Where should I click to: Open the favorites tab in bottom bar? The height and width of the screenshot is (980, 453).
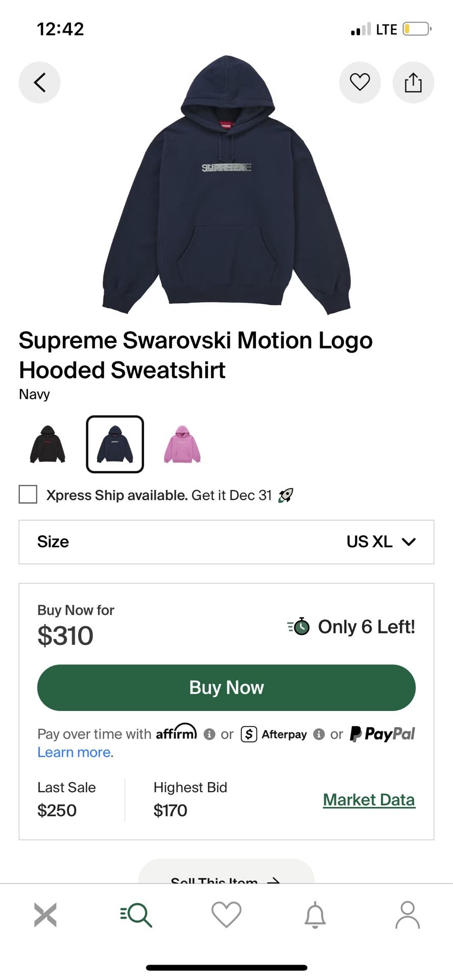[x=226, y=914]
